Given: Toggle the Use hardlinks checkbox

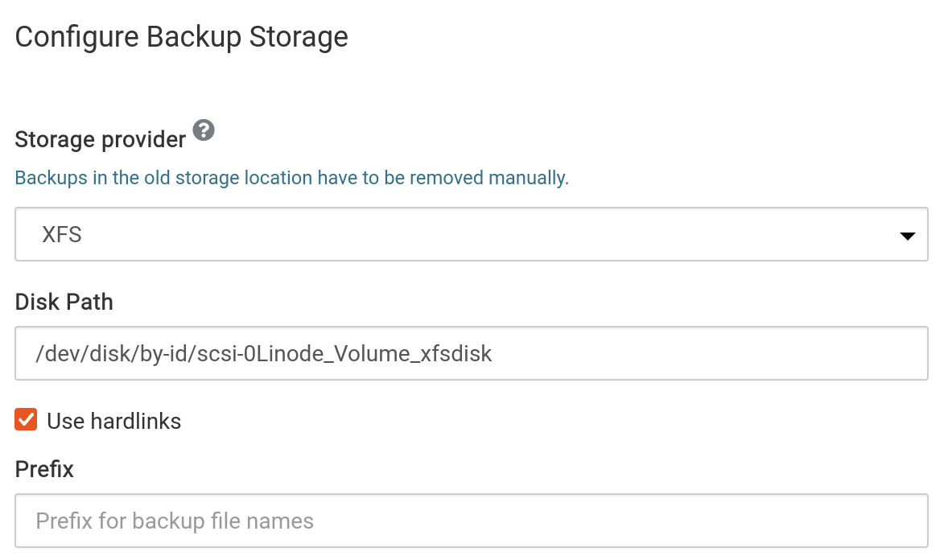Looking at the screenshot, I should [27, 420].
